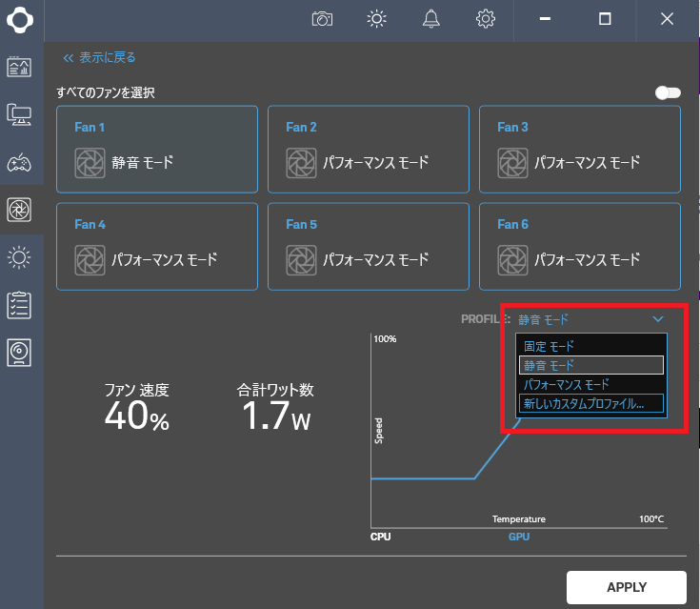Toggle brightness mode sun icon in title bar

(376, 19)
